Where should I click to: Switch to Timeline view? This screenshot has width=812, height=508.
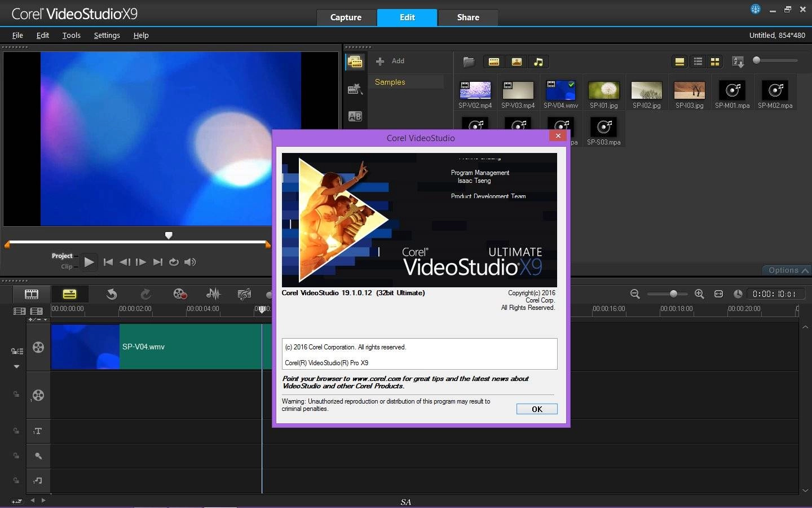[69, 294]
